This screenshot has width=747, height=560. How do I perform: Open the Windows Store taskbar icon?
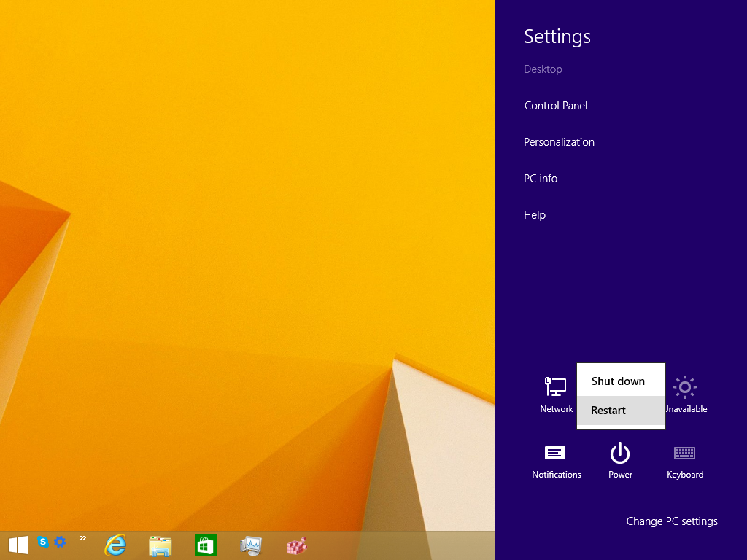coord(206,545)
